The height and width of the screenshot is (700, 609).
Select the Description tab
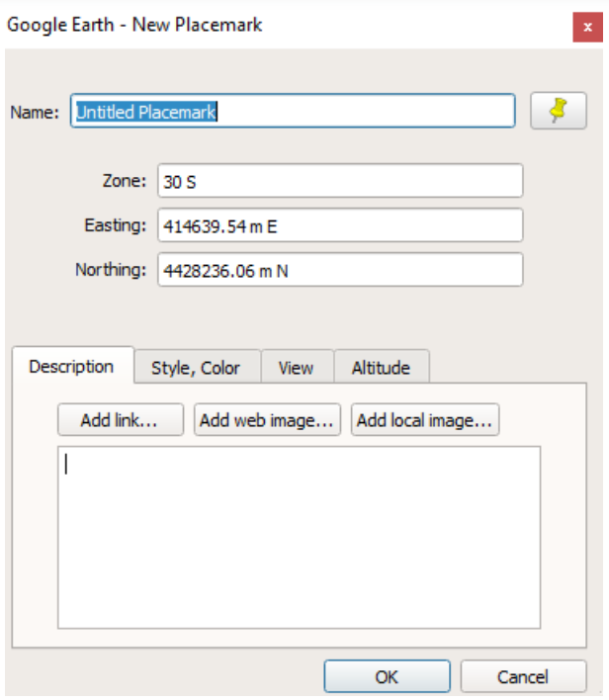click(73, 367)
